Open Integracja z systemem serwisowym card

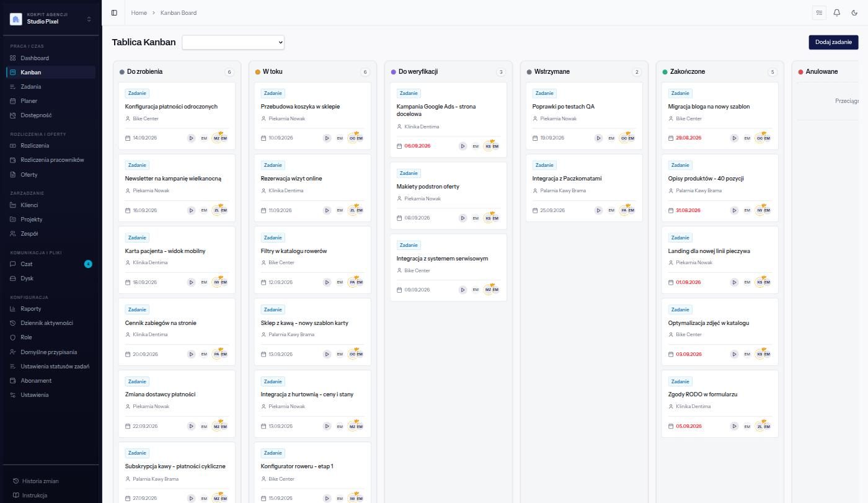coord(448,267)
